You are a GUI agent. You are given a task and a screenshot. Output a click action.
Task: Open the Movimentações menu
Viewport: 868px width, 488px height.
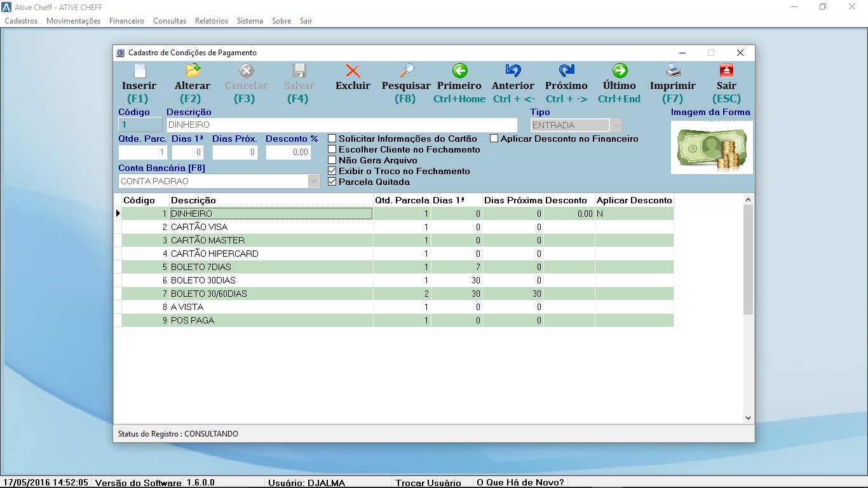pyautogui.click(x=73, y=21)
